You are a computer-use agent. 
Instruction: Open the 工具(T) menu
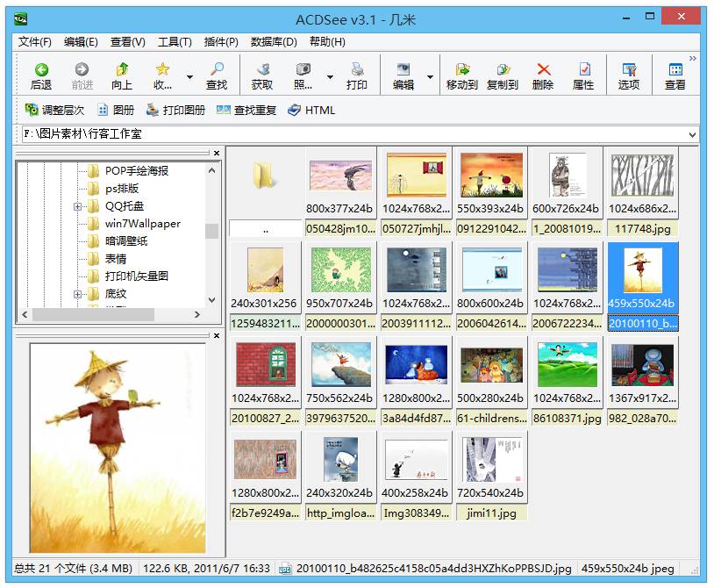175,42
